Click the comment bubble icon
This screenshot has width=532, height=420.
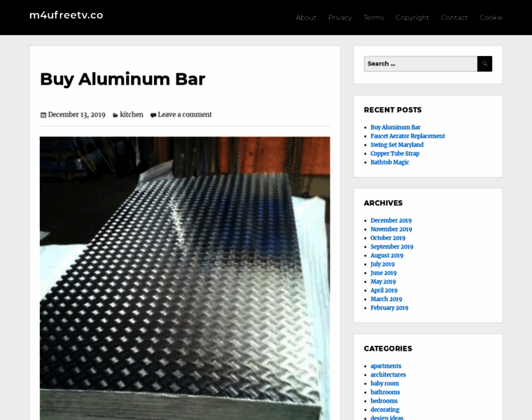point(153,115)
